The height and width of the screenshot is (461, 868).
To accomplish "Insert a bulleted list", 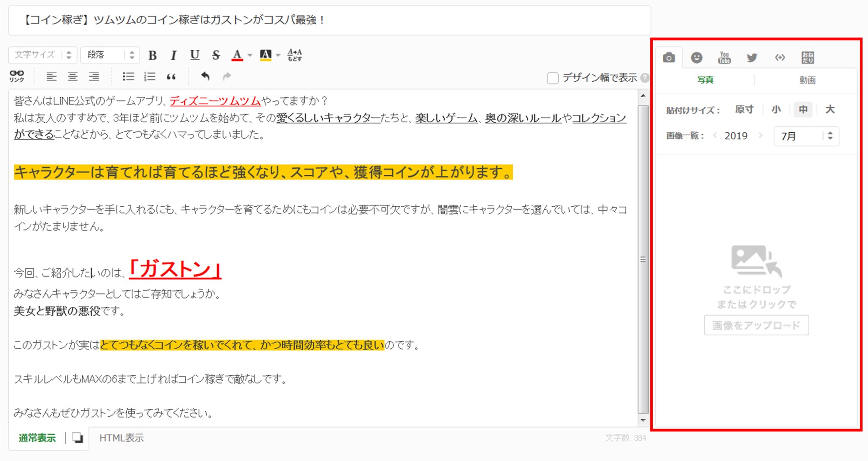I will coord(129,76).
